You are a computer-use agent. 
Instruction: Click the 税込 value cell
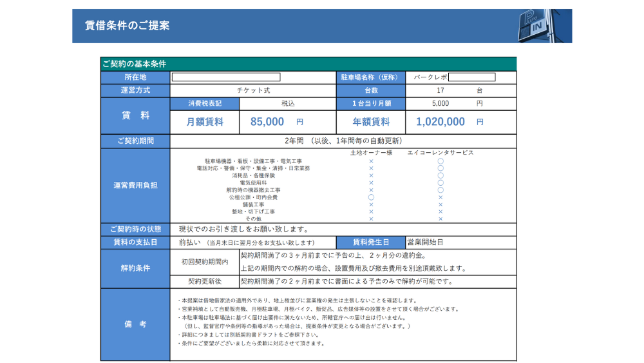tap(287, 104)
